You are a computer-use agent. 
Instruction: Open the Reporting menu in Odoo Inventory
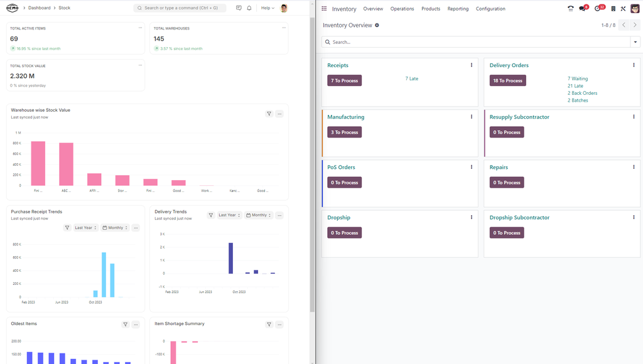(458, 9)
